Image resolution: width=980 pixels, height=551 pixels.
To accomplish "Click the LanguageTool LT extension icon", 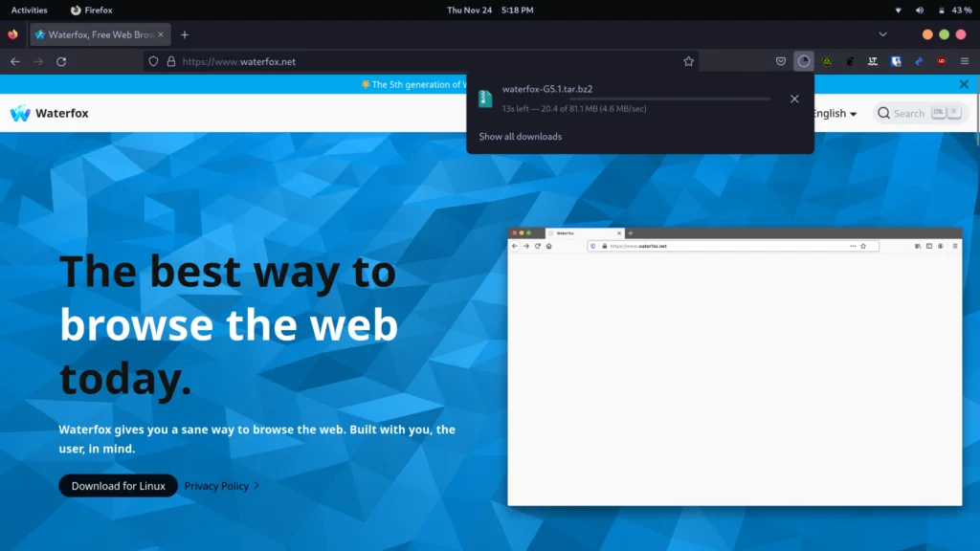I will (x=873, y=60).
